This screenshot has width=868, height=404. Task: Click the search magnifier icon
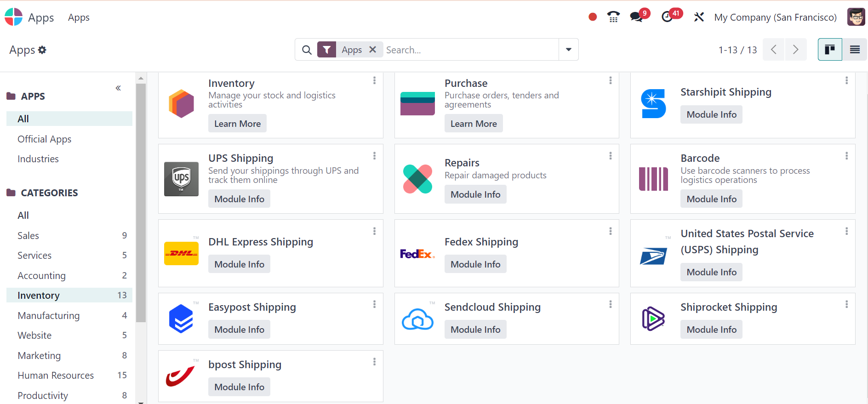pyautogui.click(x=307, y=50)
